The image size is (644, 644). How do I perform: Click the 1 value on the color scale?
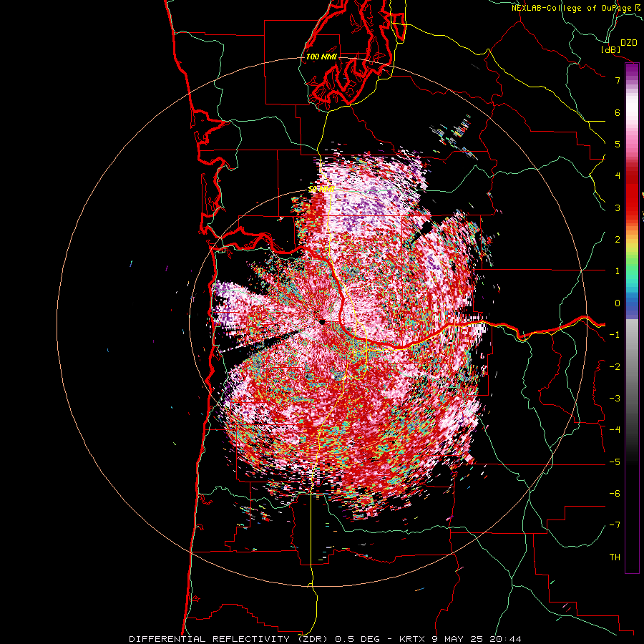618,271
